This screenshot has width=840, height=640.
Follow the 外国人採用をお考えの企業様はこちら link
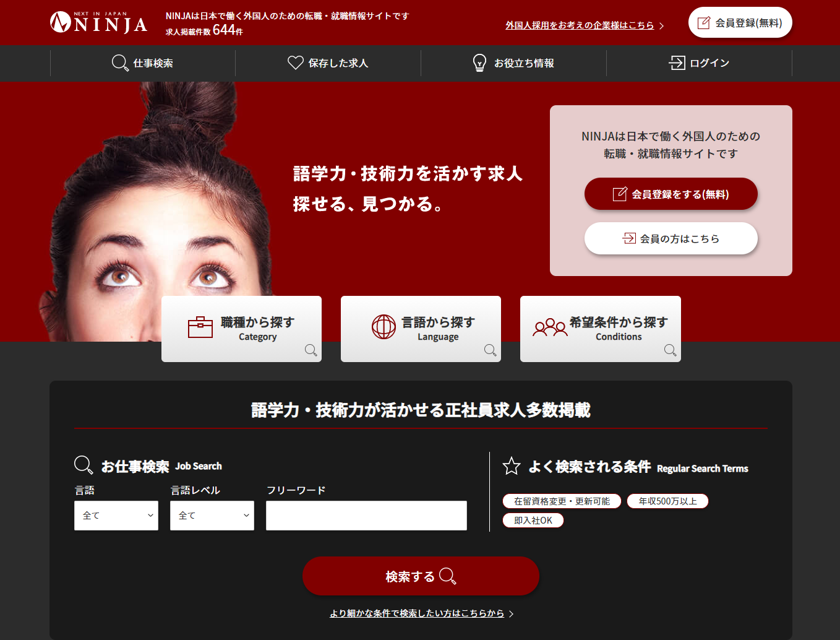click(x=580, y=25)
